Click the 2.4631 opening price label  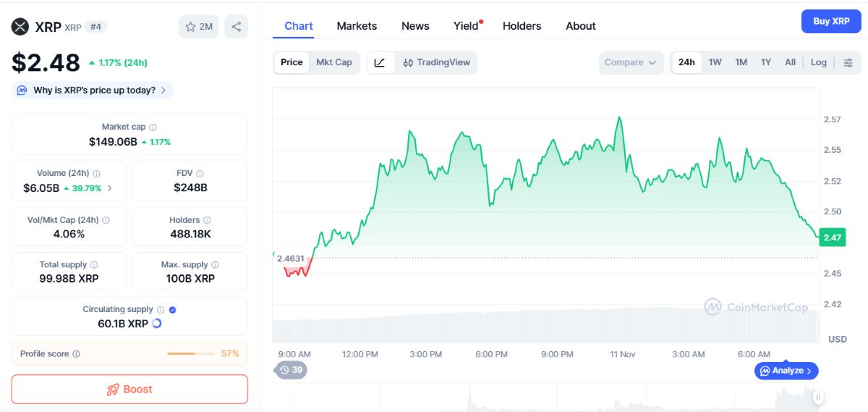pyautogui.click(x=291, y=258)
